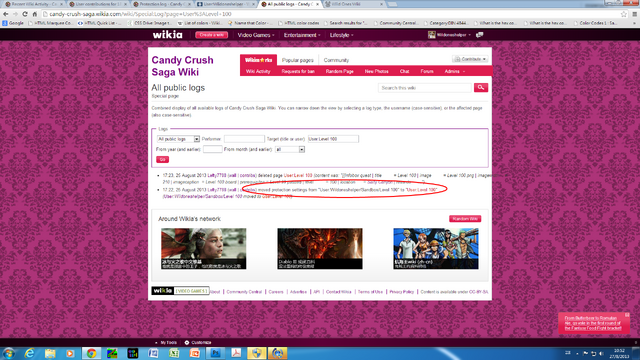Image resolution: width=640 pixels, height=360 pixels.
Task: Click the Privacy Policy footer link
Action: pyautogui.click(x=402, y=292)
